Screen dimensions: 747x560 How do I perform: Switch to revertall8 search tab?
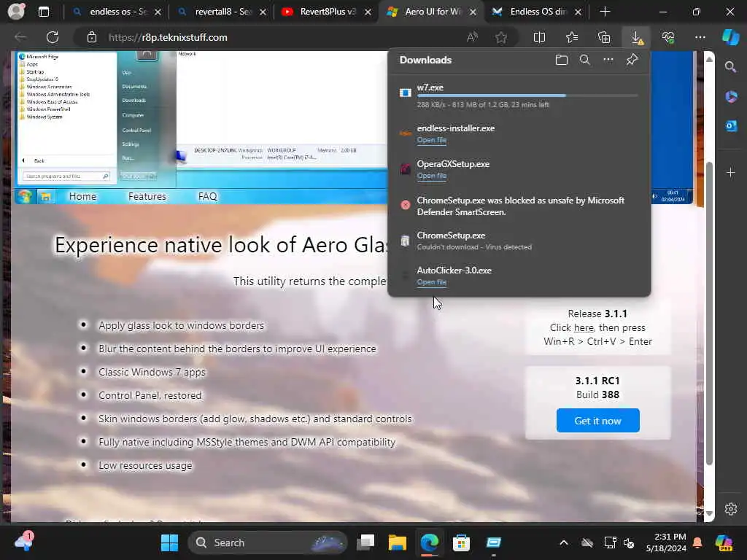tap(222, 12)
